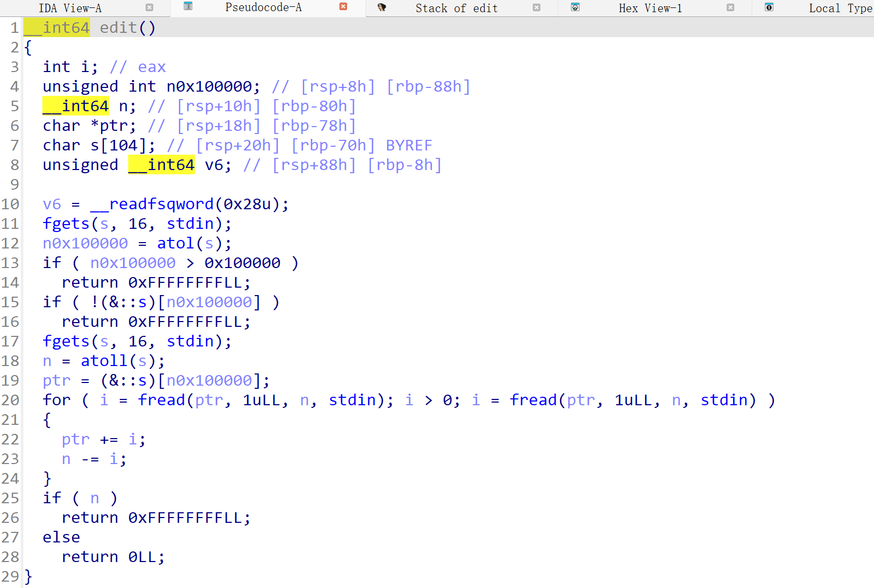
Task: Click the Stack of edit tab icon
Action: click(381, 7)
